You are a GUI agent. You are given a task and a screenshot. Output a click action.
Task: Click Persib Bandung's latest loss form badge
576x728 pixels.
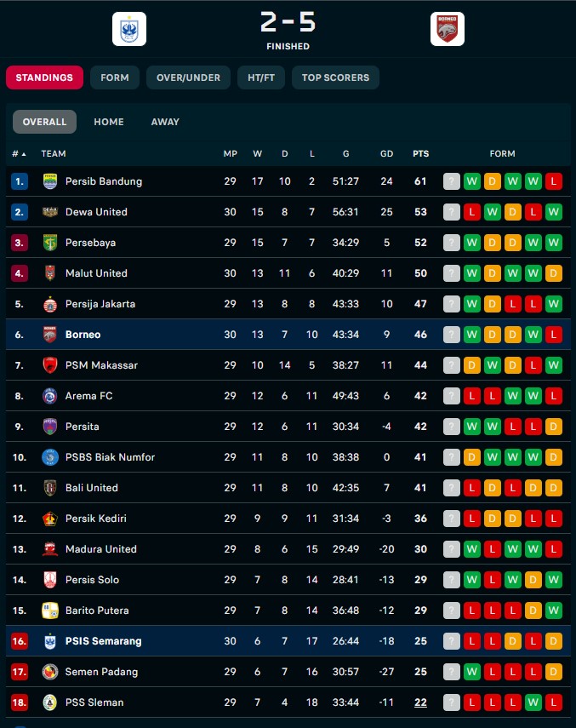pos(554,181)
